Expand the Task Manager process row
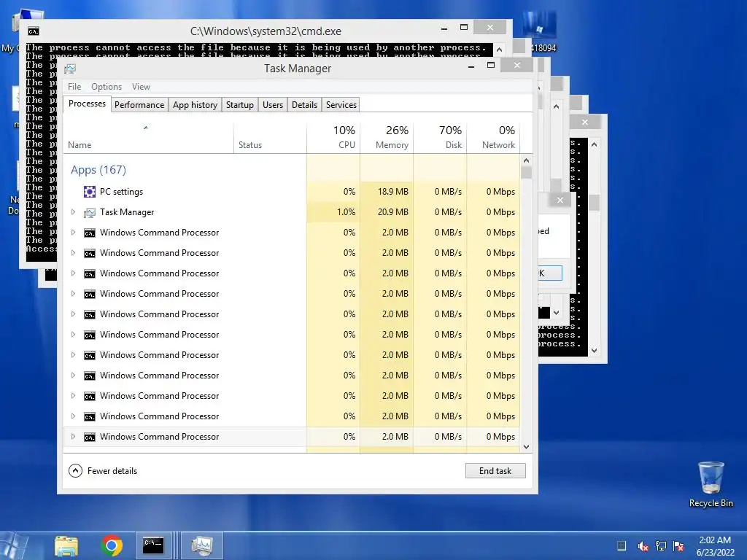Viewport: 747px width, 560px height. pos(73,212)
